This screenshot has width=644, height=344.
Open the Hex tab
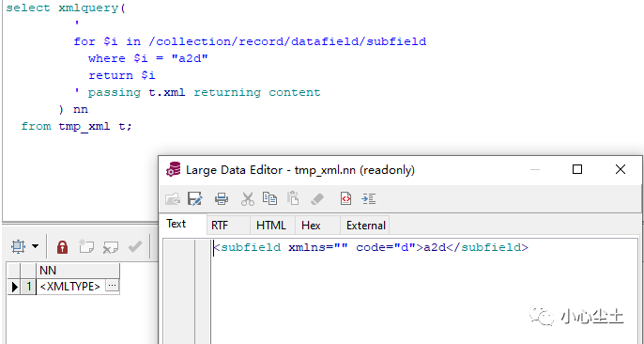311,226
